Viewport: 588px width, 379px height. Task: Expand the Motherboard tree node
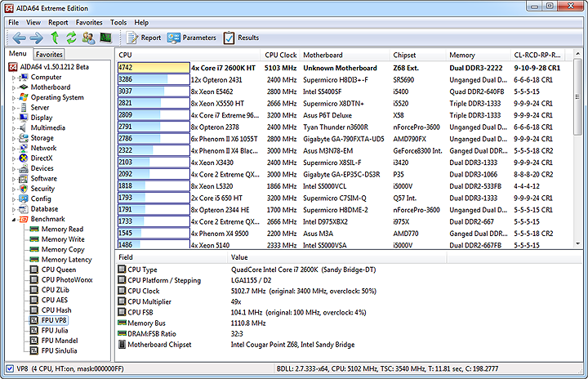[14, 88]
